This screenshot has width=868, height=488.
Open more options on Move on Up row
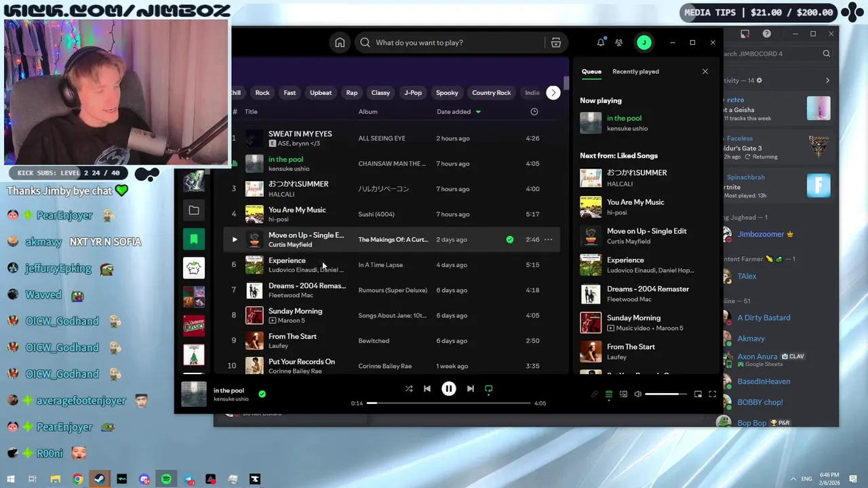(x=548, y=239)
